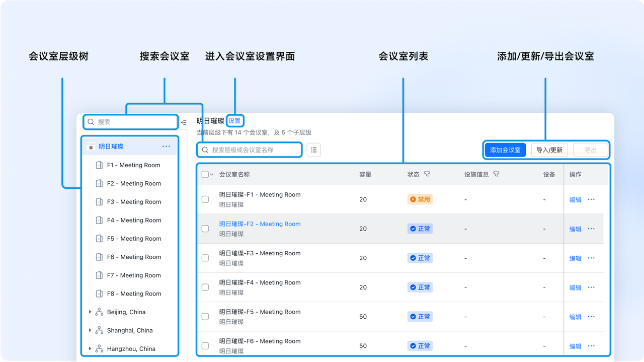The height and width of the screenshot is (362, 644).
Task: Click the 正常 status badge on F5 row
Action: pyautogui.click(x=420, y=317)
